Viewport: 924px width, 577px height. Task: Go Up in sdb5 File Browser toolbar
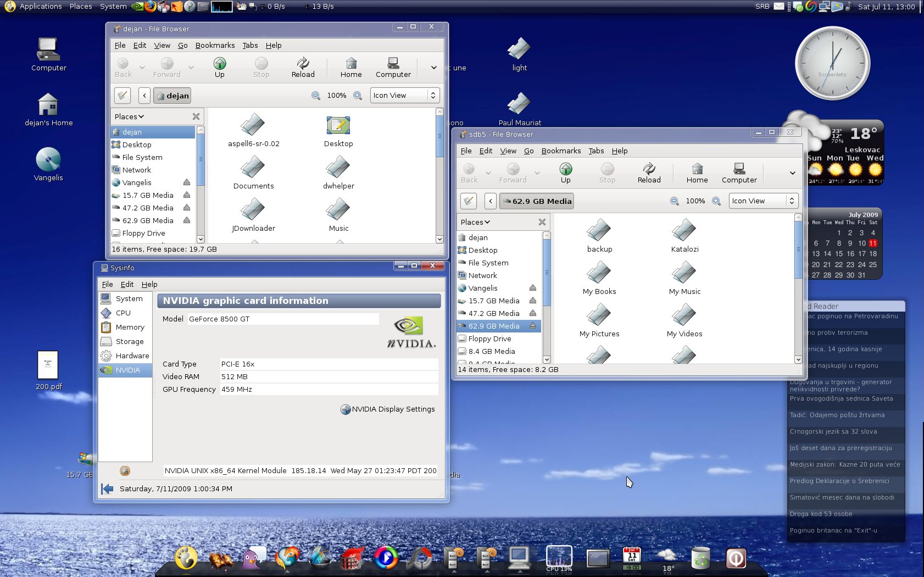[565, 173]
